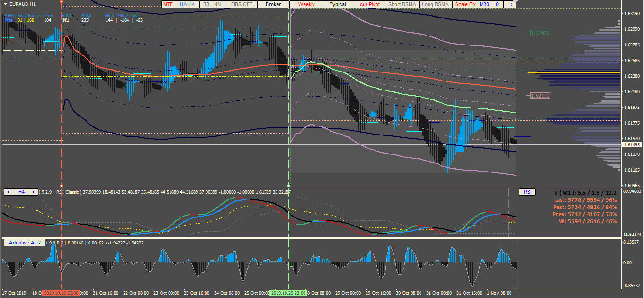644x298 pixels.
Task: Toggle the RSI button
Action: [527, 192]
